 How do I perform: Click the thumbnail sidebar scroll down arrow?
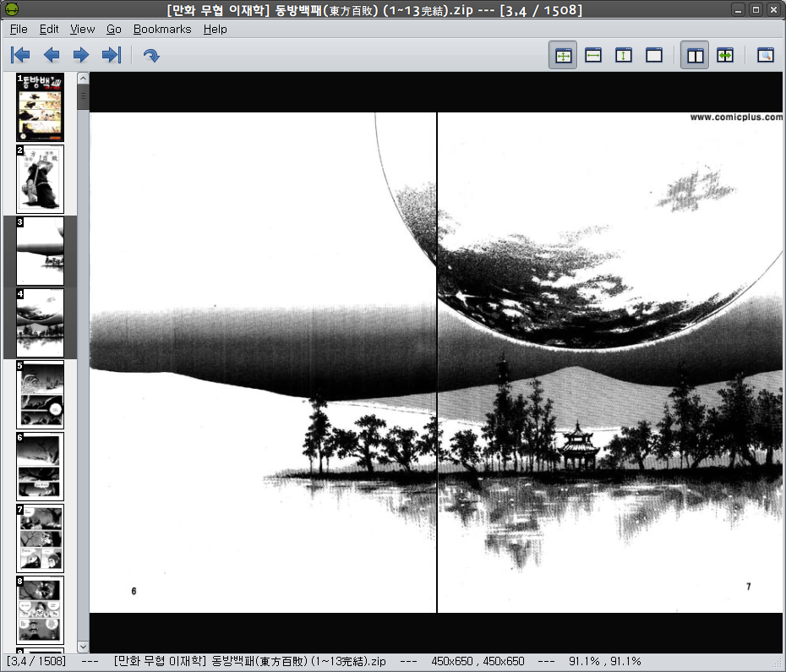(x=83, y=647)
